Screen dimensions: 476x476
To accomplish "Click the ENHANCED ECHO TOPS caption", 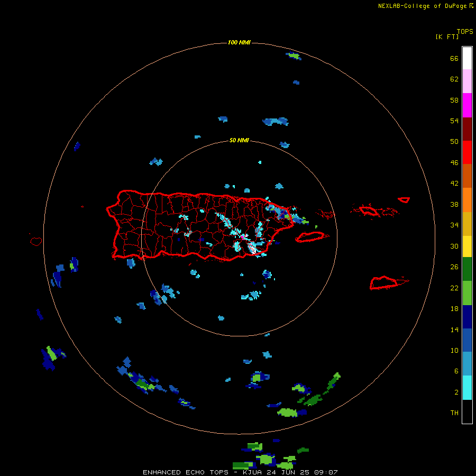I will (x=186, y=472).
